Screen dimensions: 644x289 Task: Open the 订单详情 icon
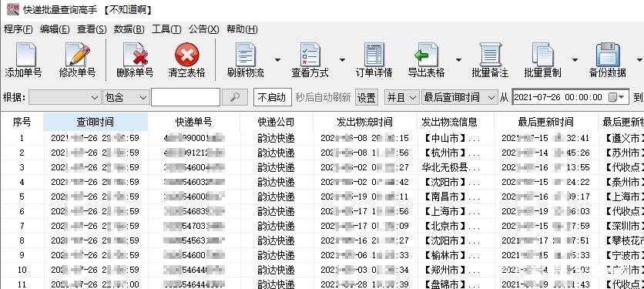coord(374,55)
